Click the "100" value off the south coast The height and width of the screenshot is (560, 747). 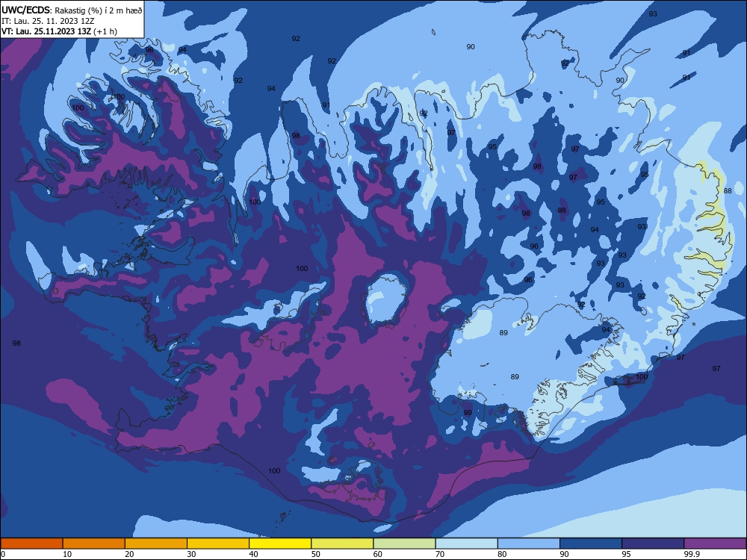(x=274, y=470)
